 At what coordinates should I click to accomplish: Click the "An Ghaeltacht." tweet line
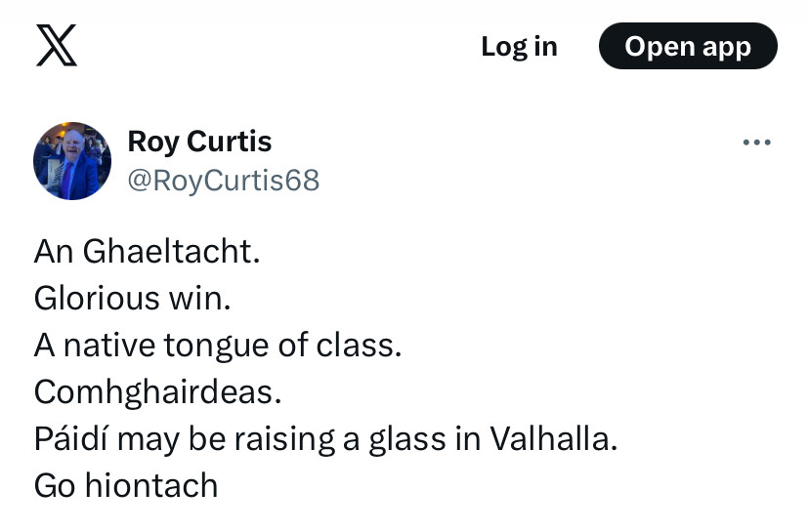coord(147,252)
